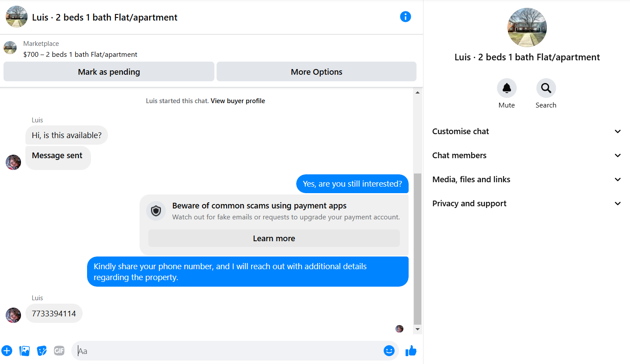Click Luis's avatar beside the phone number message
Viewport: 630px width, 364px height.
(13, 315)
